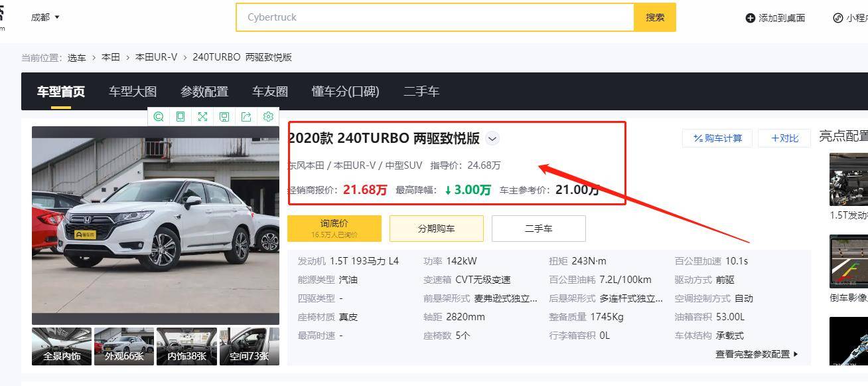This screenshot has width=868, height=386.
Task: Click the 变速箱 CVT无级变速 spec
Action: 467,280
